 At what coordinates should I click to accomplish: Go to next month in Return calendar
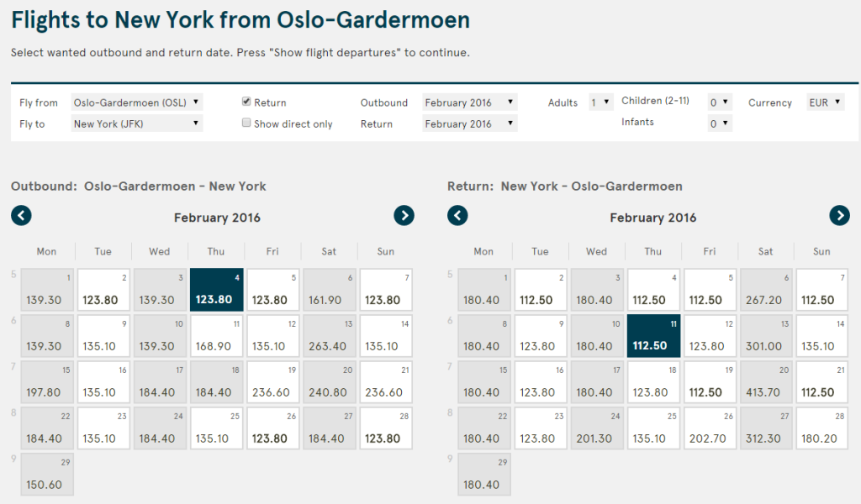pos(839,215)
